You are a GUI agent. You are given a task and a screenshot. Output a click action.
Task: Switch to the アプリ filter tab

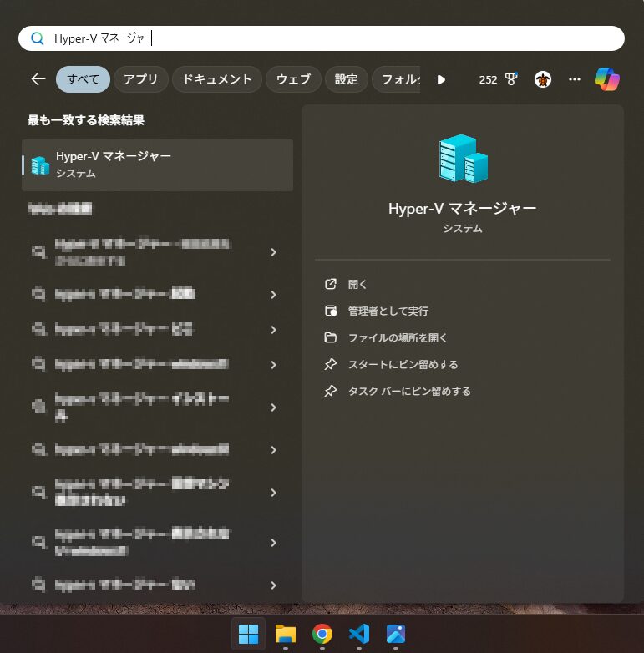140,79
